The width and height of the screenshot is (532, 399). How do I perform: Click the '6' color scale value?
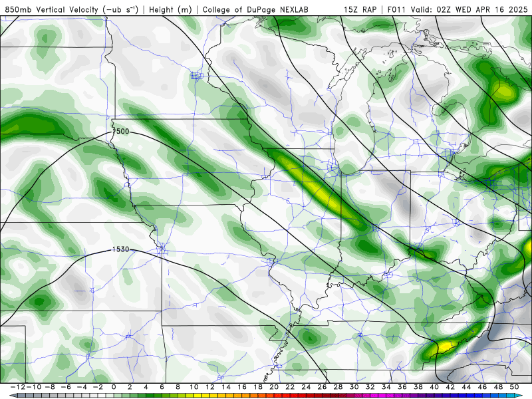(x=162, y=387)
